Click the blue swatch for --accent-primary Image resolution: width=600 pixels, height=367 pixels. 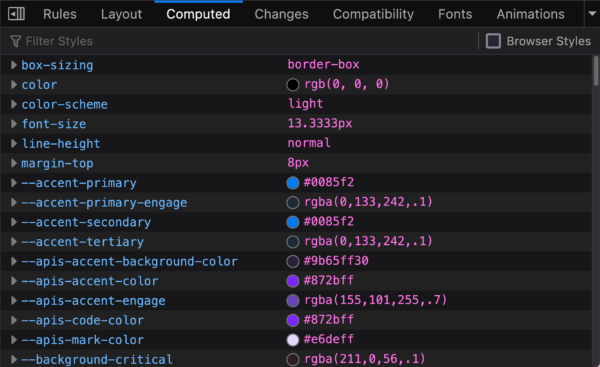293,183
